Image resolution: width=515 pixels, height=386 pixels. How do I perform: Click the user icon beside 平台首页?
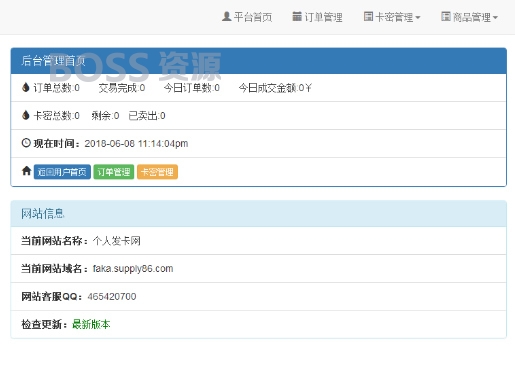227,16
